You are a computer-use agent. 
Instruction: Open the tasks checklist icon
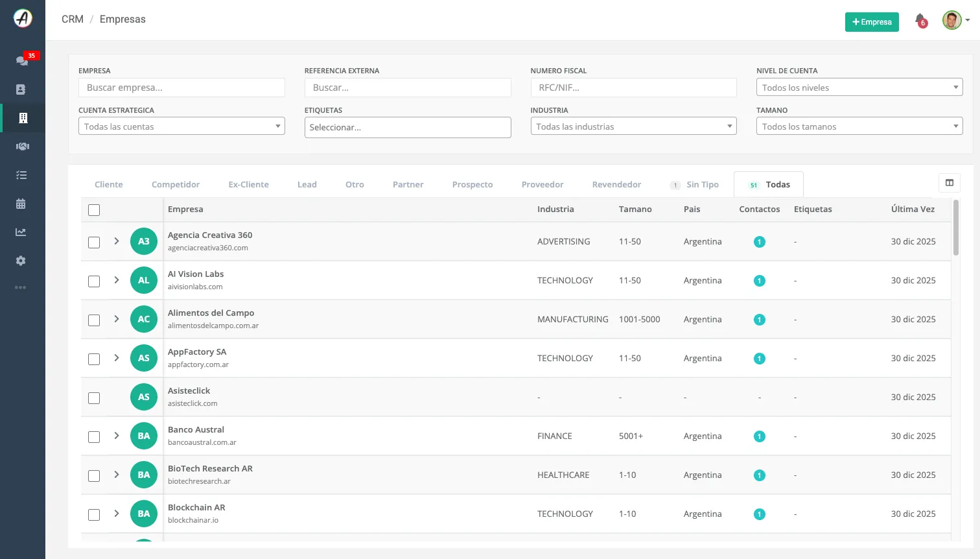[x=21, y=175]
